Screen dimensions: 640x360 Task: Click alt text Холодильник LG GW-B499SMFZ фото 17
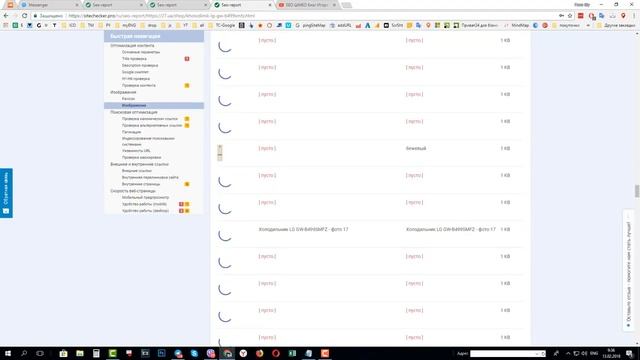(303, 229)
